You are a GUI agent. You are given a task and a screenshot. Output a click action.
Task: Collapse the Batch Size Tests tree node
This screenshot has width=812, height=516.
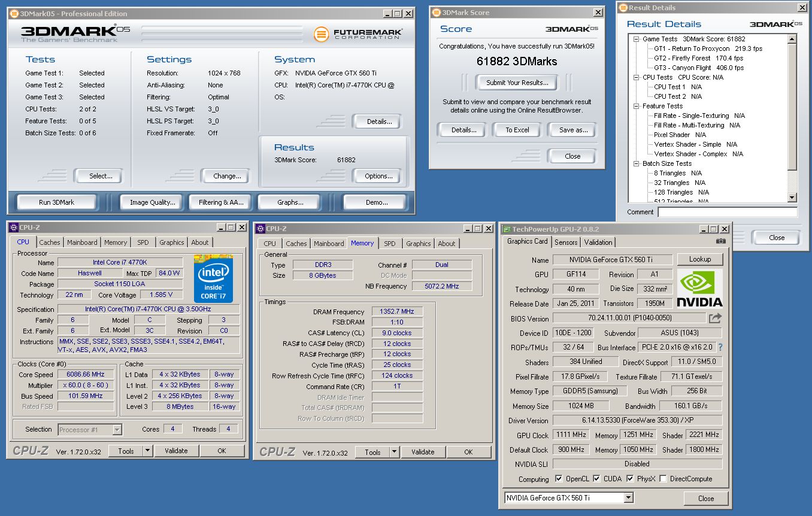[637, 163]
